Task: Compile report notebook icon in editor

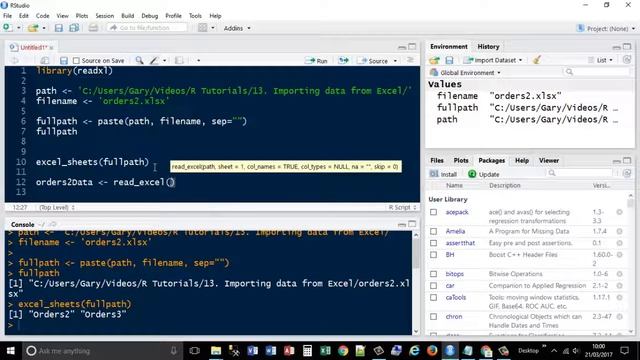Action: [179, 60]
